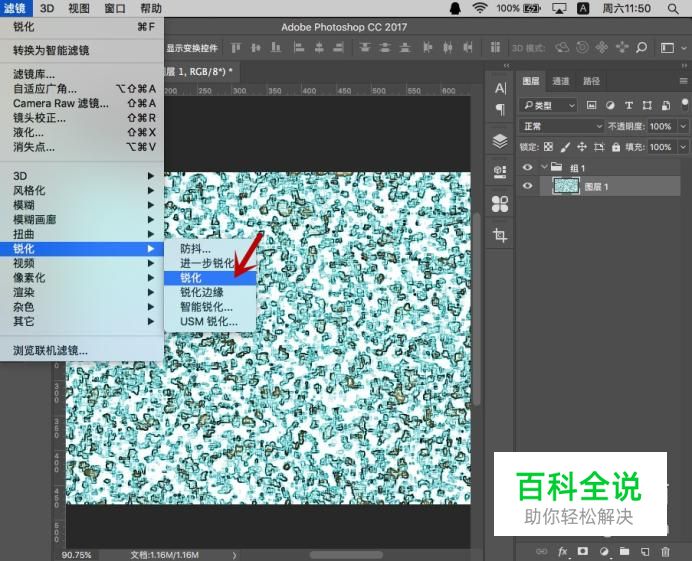Viewport: 692px width, 561px height.
Task: Open the Layers panel options menu
Action: 684,81
